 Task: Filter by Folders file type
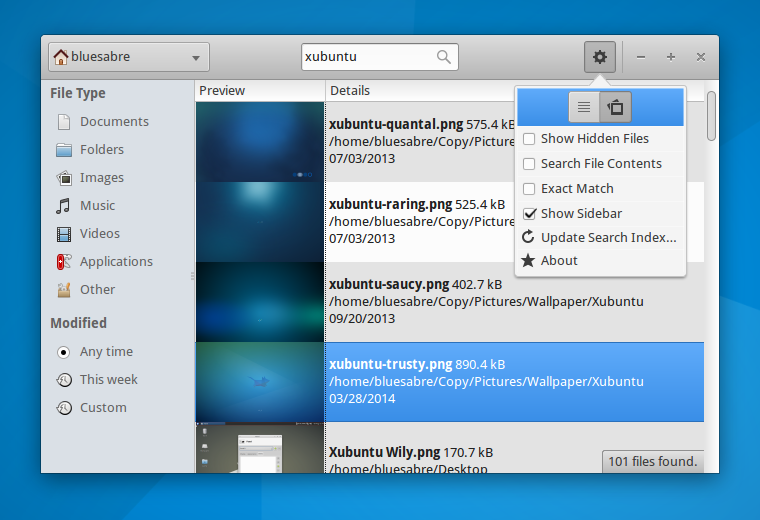tap(90, 150)
